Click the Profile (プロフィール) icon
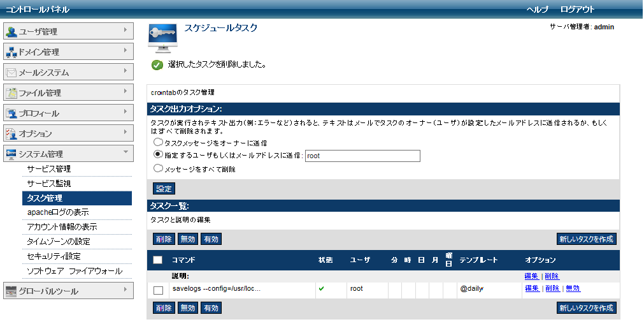This screenshot has height=331, width=644. pyautogui.click(x=11, y=114)
